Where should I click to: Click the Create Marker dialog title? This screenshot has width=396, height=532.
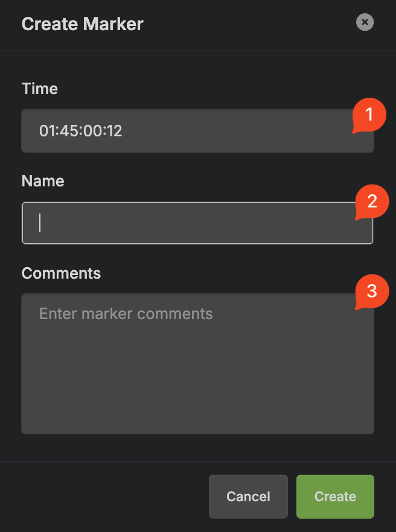(83, 24)
